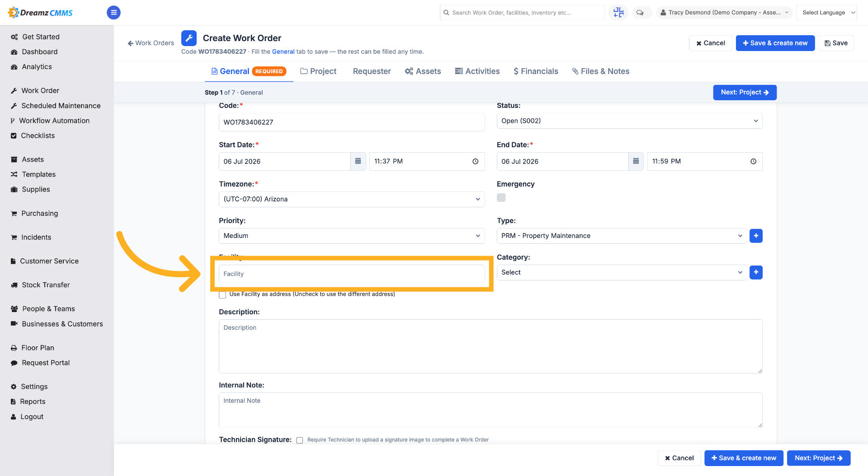Open the Files & Notes tab

coord(600,71)
